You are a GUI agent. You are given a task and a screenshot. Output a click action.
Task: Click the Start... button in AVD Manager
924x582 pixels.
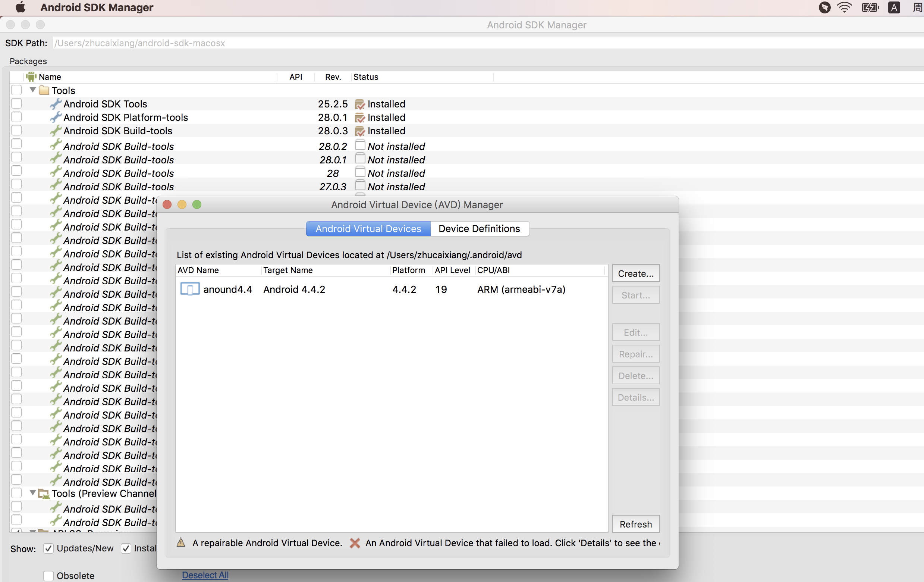pos(635,295)
